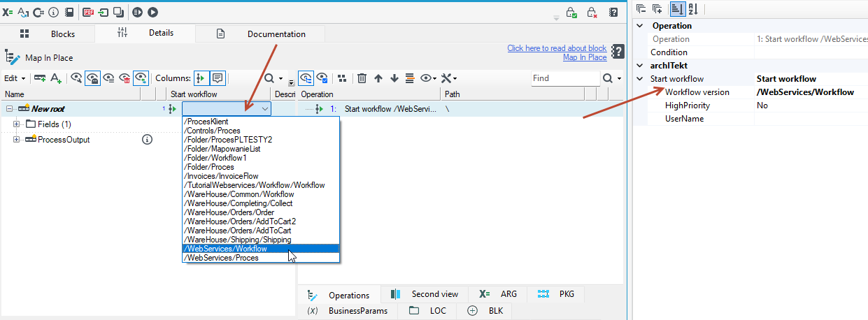The image size is (868, 320).
Task: Click into the Find search field
Action: pos(564,78)
